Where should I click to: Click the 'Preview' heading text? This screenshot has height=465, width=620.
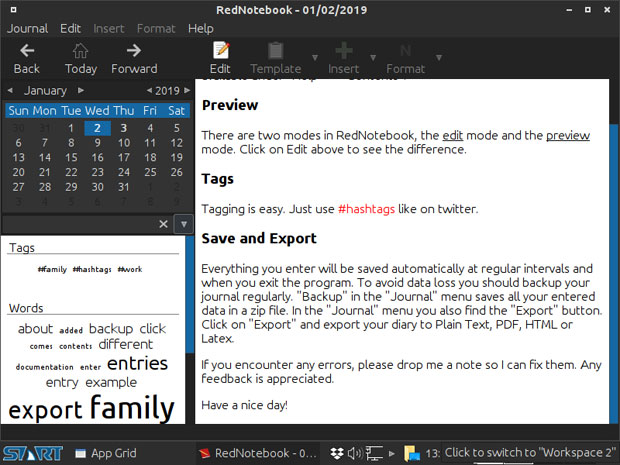coord(230,105)
